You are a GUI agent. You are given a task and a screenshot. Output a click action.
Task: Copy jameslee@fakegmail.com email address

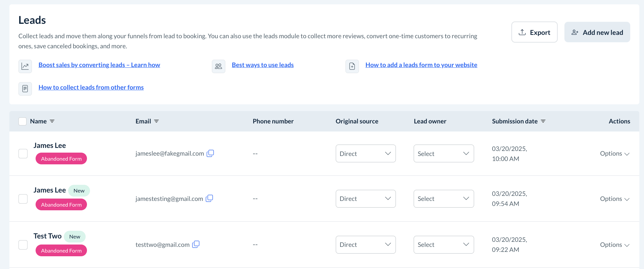click(x=210, y=153)
